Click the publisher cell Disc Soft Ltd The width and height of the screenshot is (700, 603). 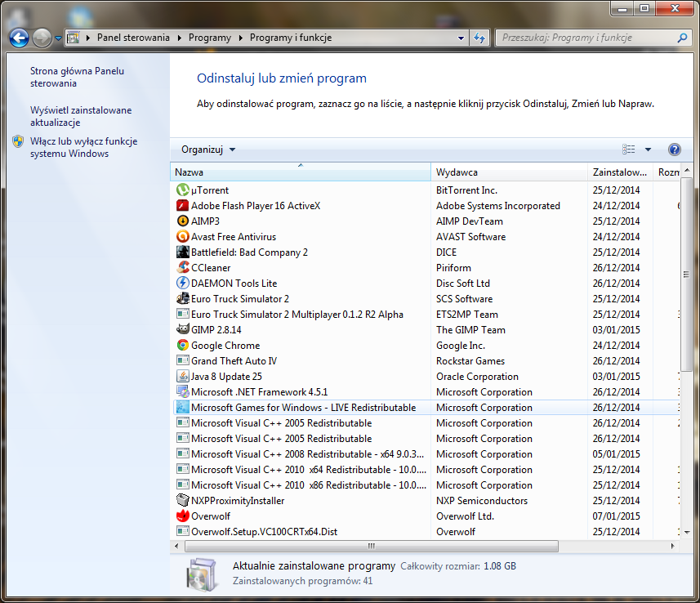click(x=462, y=284)
